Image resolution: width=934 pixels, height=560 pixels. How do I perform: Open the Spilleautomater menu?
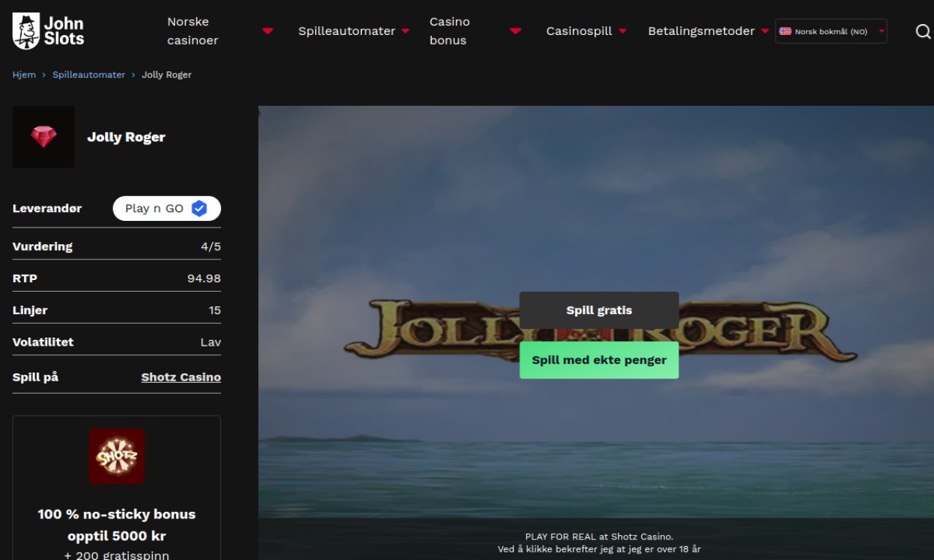tap(347, 31)
